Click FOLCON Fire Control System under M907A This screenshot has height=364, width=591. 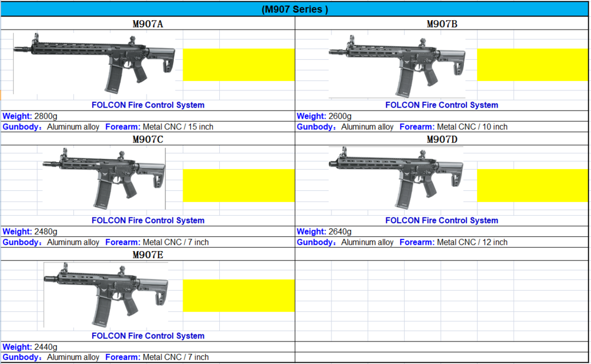point(148,105)
